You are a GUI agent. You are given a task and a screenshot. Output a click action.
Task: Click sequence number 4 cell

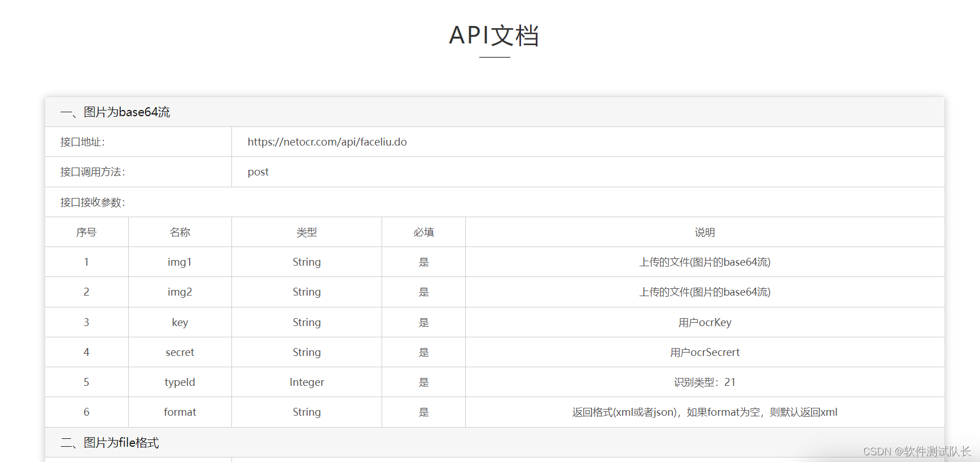tap(86, 352)
